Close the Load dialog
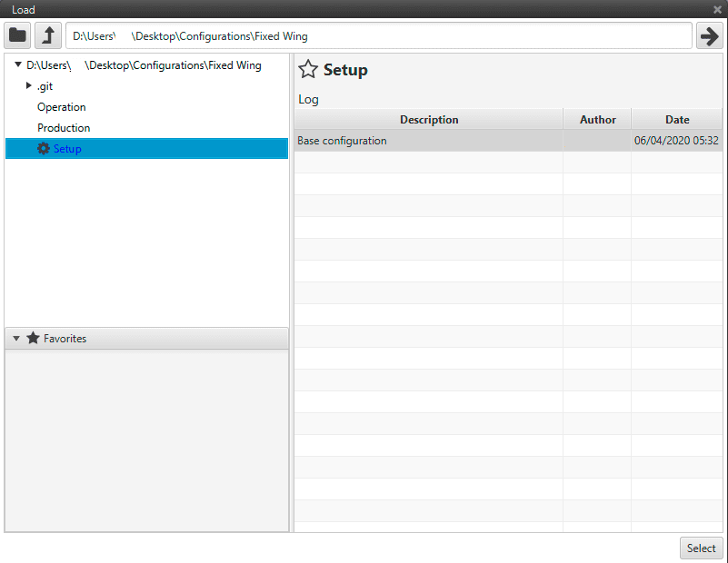 coord(717,9)
